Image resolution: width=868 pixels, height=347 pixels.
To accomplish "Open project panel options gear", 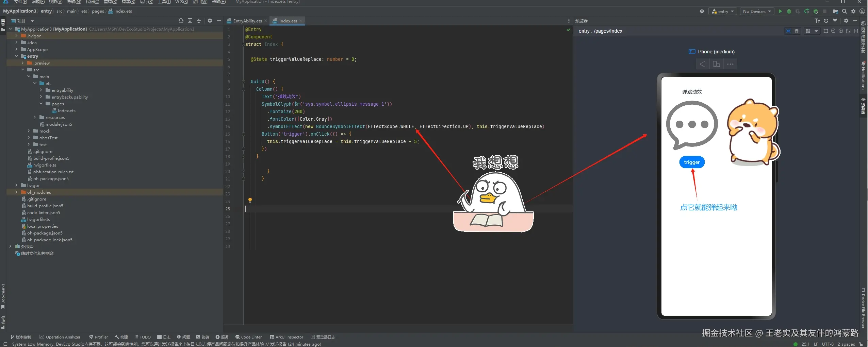I will [x=210, y=21].
